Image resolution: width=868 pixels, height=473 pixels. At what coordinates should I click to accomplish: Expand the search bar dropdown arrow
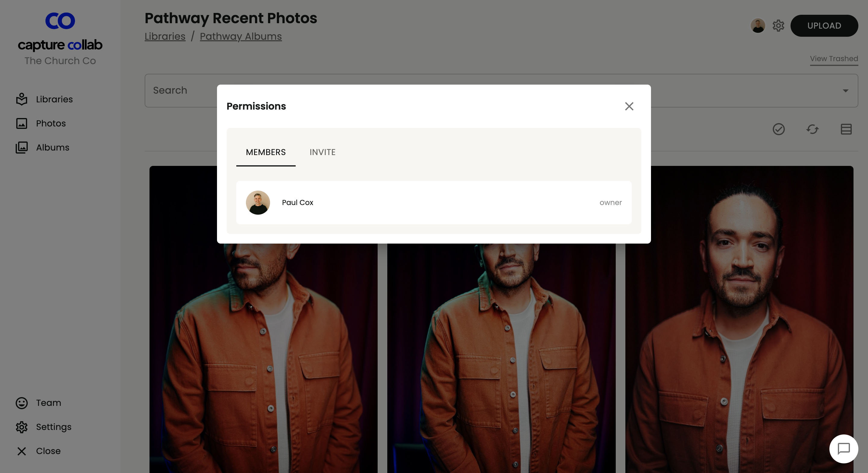[x=845, y=91]
